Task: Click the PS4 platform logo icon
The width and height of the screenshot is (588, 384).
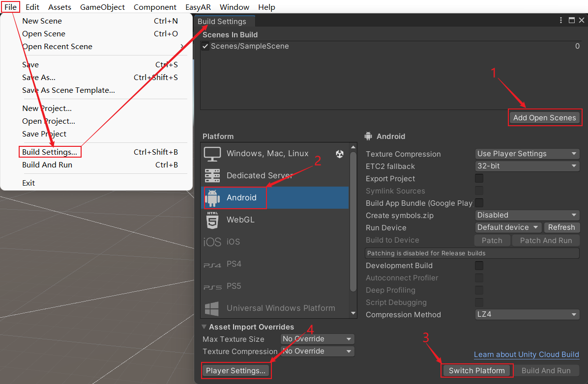Action: point(212,265)
